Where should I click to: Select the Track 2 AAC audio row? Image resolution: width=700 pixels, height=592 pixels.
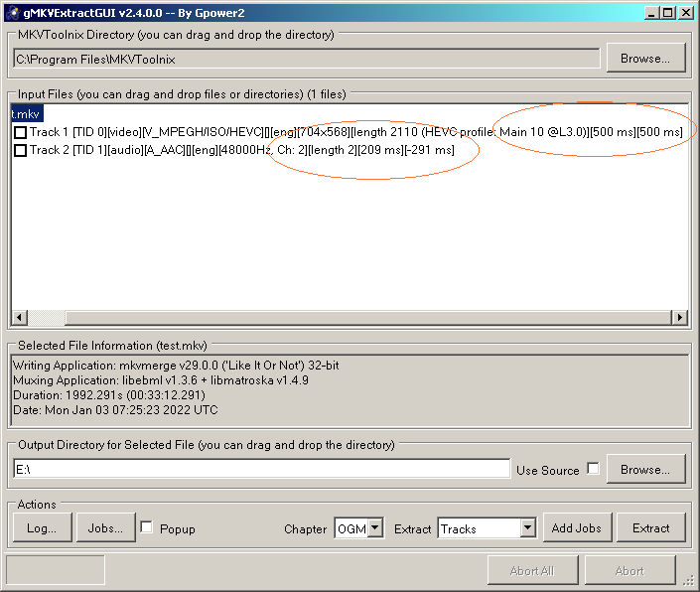coord(242,150)
